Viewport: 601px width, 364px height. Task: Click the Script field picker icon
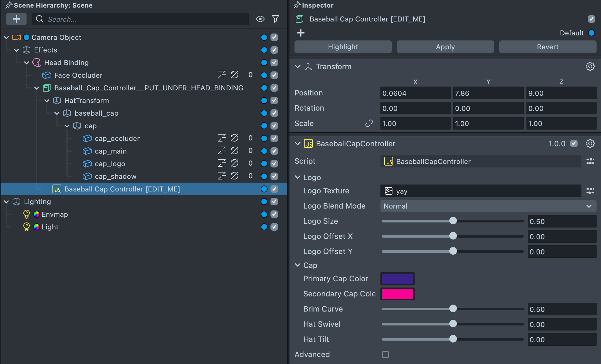click(590, 161)
